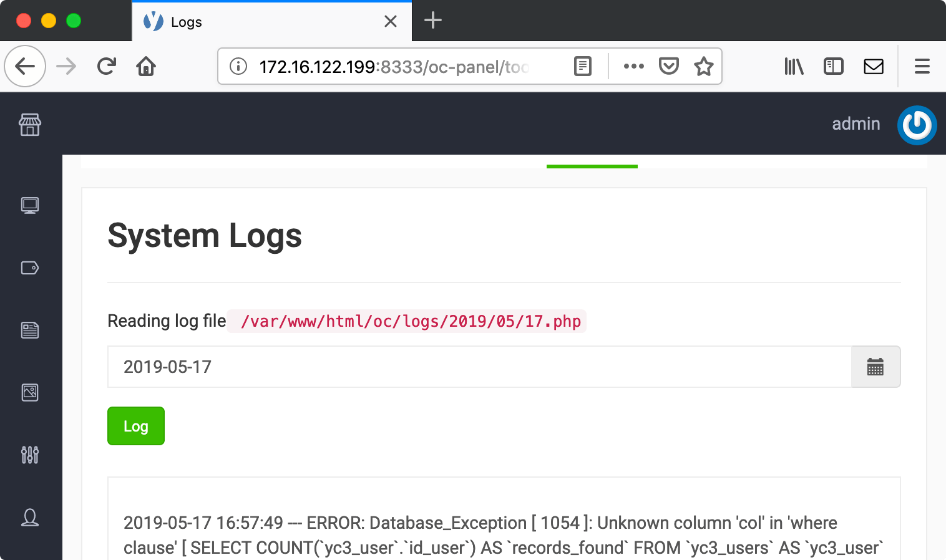Open the newspaper content icon in sidebar
The width and height of the screenshot is (946, 560).
tap(30, 330)
